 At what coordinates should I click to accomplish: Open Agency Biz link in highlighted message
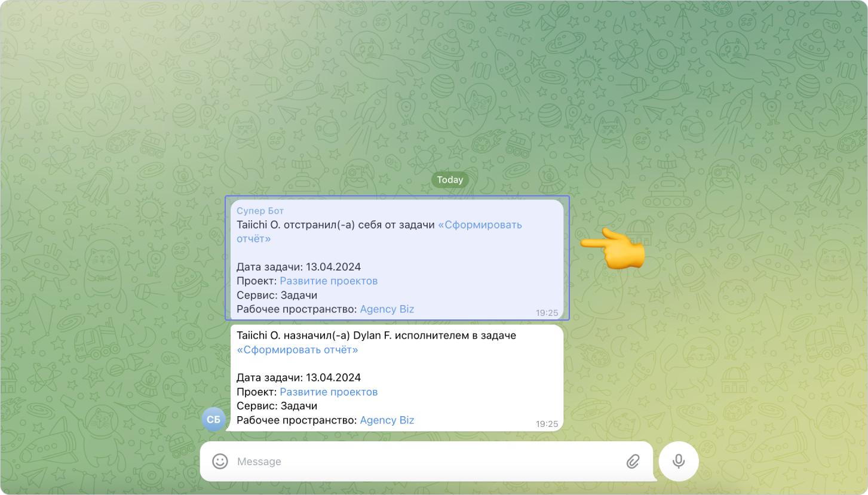[x=387, y=309]
